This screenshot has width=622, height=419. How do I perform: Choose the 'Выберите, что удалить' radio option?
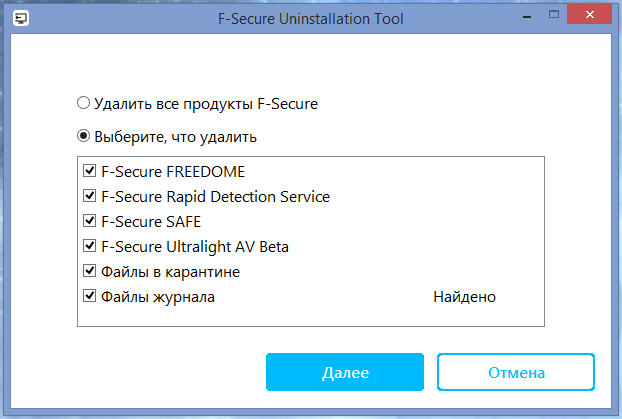click(84, 136)
